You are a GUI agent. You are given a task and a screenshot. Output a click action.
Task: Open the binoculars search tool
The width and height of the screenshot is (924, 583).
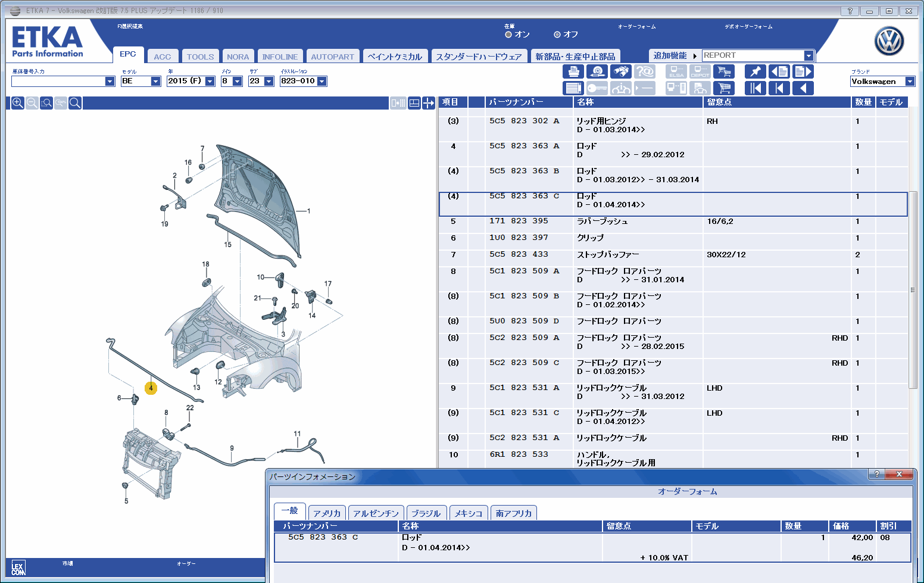click(620, 71)
